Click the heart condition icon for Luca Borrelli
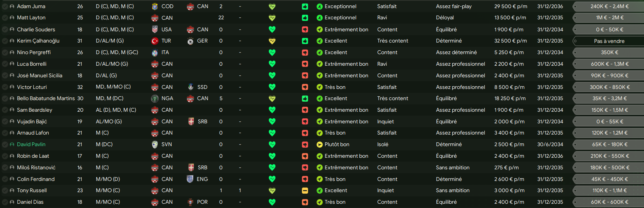This screenshot has width=644, height=208. pyautogui.click(x=272, y=64)
